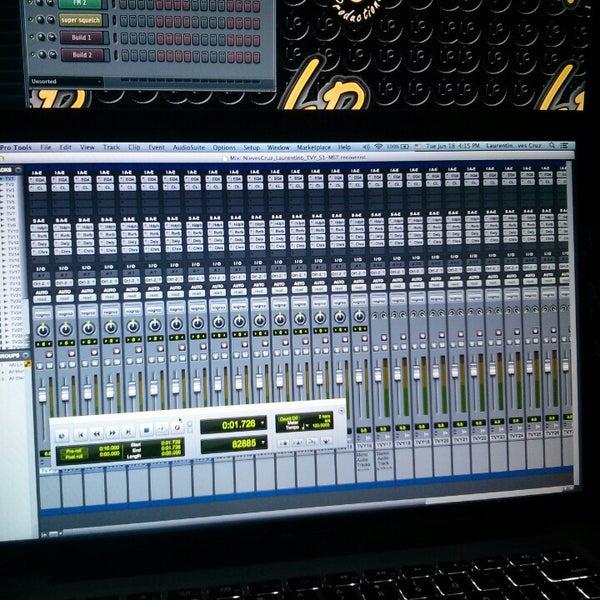
Task: Toggle the Pre-roll button in transport
Action: click(x=70, y=449)
